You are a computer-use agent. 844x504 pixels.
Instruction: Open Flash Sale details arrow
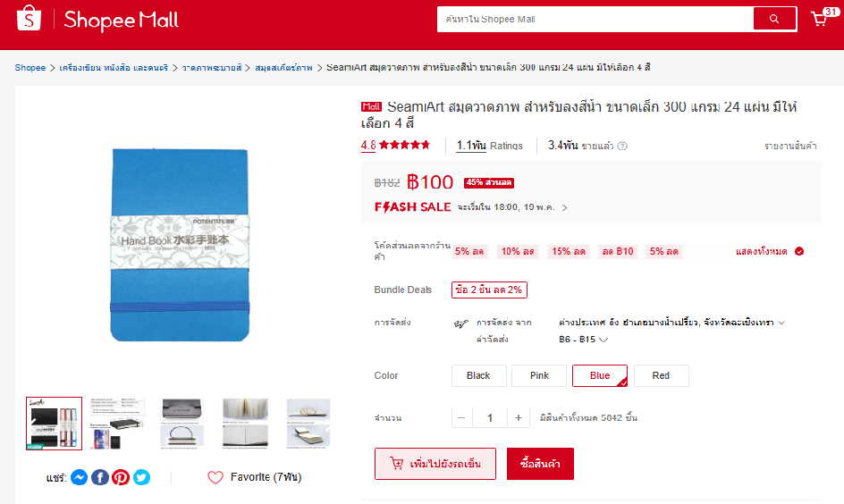[565, 207]
